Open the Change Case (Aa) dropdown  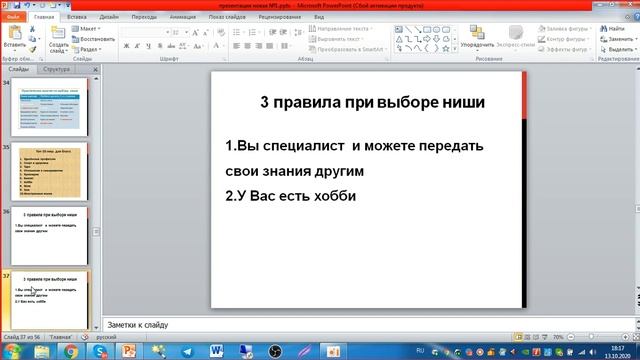(198, 46)
